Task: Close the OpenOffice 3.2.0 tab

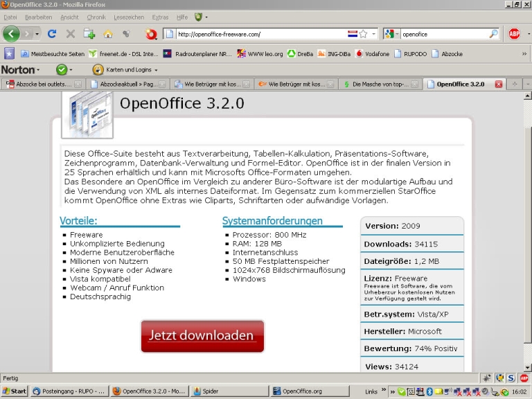Action: [498, 84]
